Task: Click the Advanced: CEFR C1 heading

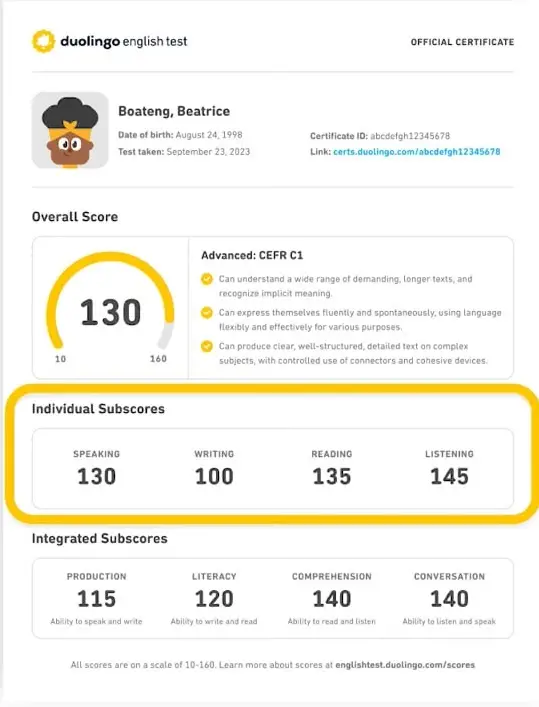Action: coord(252,256)
